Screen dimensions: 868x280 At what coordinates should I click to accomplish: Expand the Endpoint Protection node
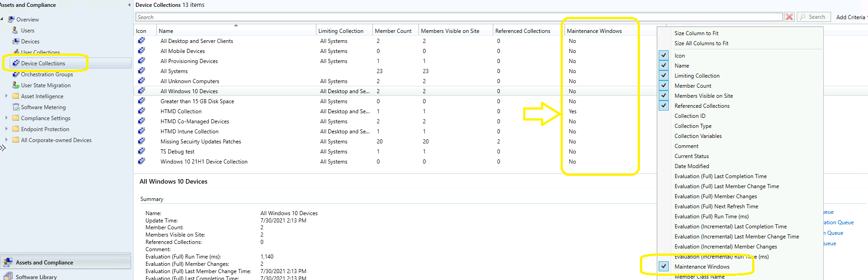point(6,129)
